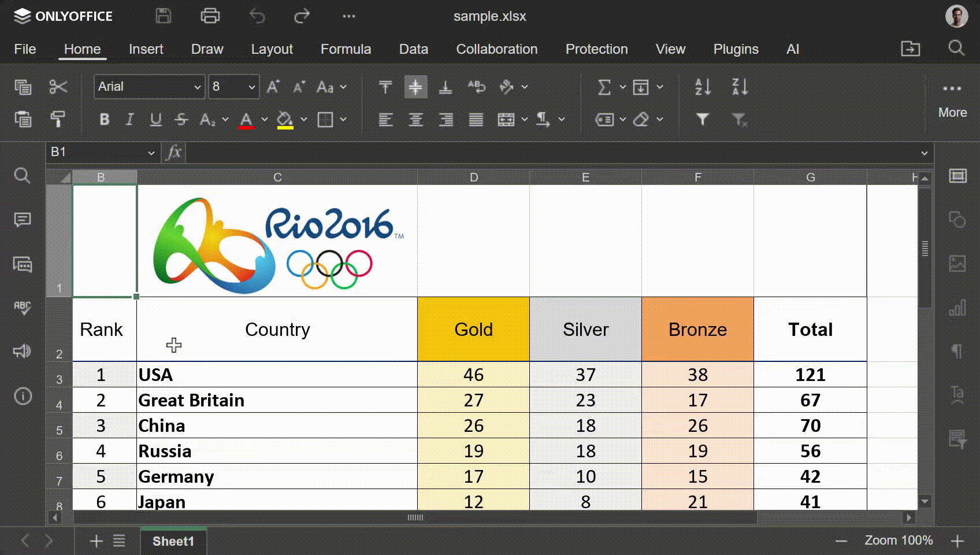Screen dimensions: 980x555
Task: Switch to the Formula tab
Action: coord(346,49)
